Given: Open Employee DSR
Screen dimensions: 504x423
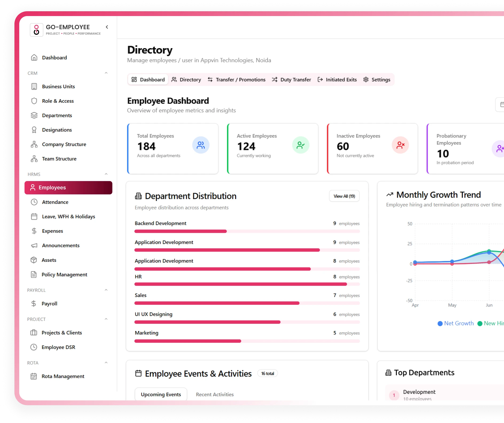Looking at the screenshot, I should pyautogui.click(x=58, y=347).
